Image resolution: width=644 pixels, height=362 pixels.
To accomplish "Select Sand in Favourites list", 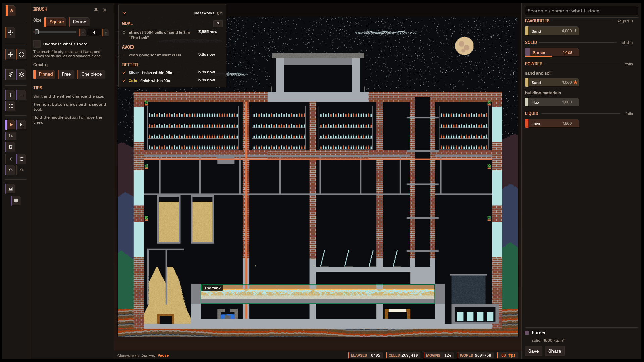I will pyautogui.click(x=552, y=31).
